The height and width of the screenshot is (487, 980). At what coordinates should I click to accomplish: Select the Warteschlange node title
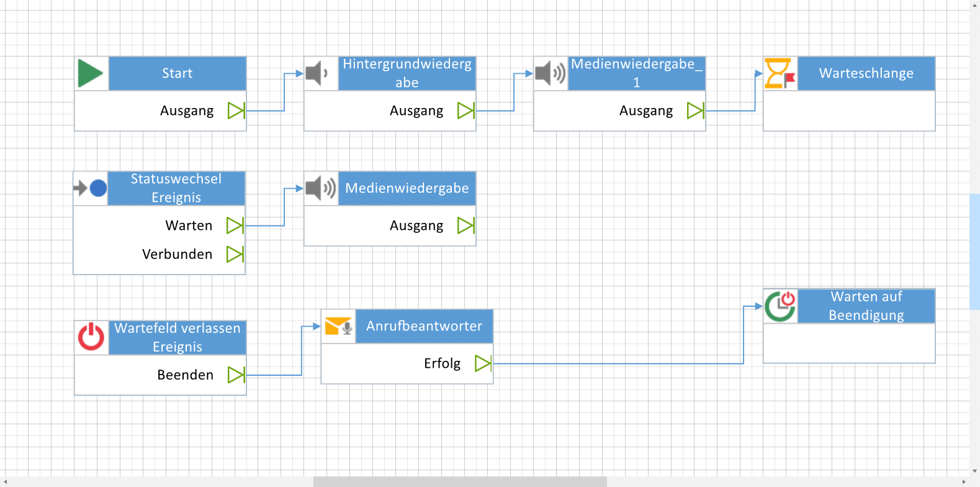[x=866, y=73]
